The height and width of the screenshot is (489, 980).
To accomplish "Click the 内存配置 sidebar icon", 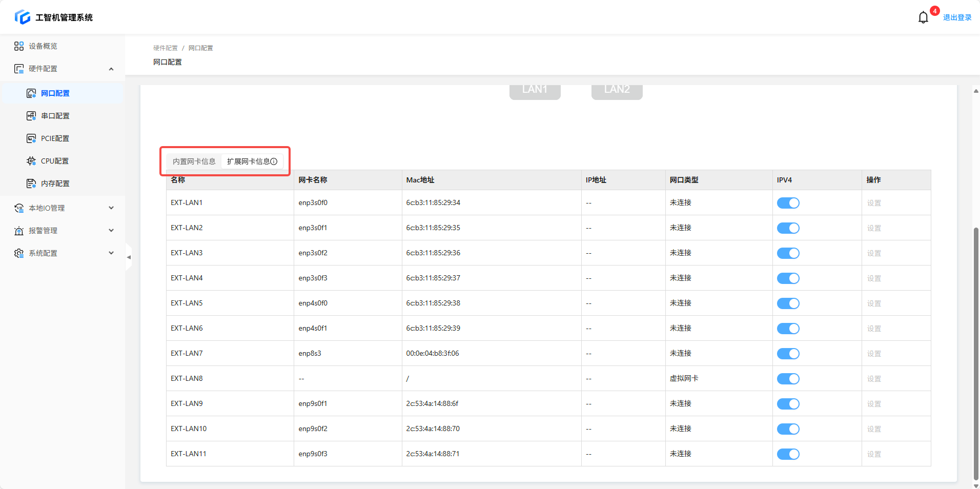I will point(31,184).
